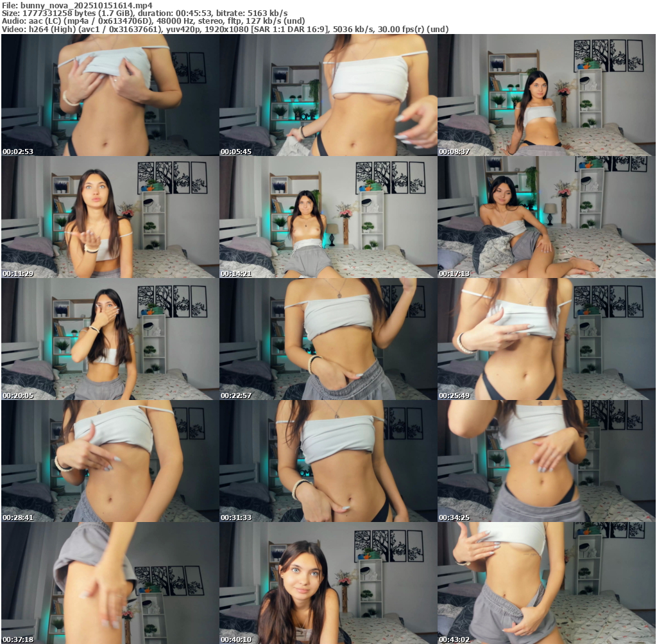The image size is (657, 644).
Task: Click the frame at timestamp 00:20:05
Action: [110, 339]
